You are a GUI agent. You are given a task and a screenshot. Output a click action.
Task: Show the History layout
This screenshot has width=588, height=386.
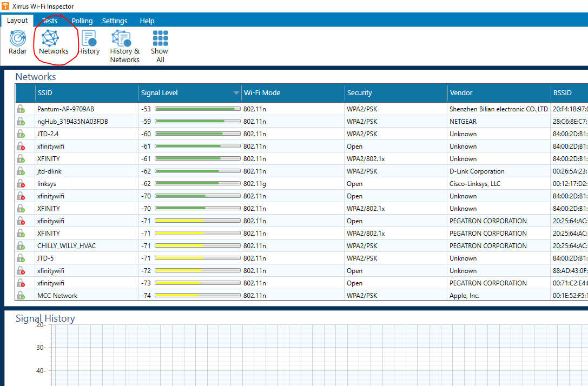[x=89, y=42]
